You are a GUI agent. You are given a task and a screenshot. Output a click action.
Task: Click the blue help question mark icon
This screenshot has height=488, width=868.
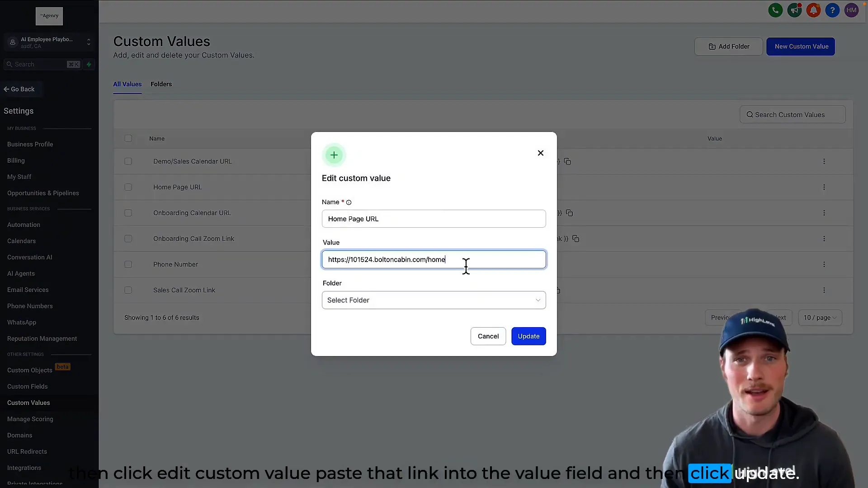(832, 10)
